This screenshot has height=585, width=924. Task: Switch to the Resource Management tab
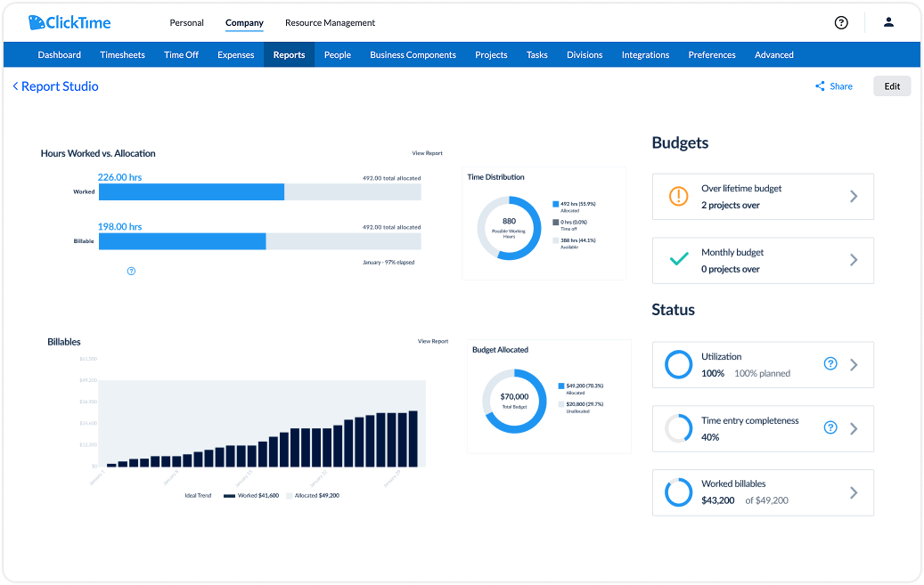click(330, 22)
